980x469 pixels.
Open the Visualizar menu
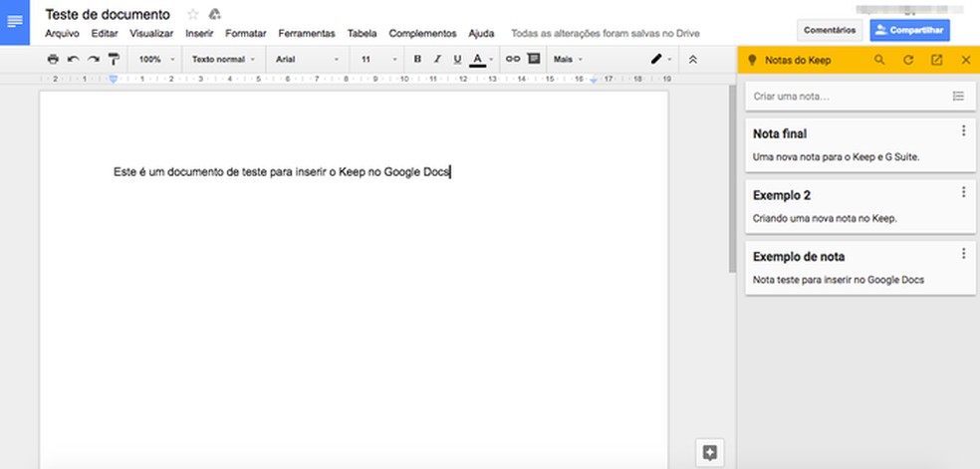pos(151,34)
